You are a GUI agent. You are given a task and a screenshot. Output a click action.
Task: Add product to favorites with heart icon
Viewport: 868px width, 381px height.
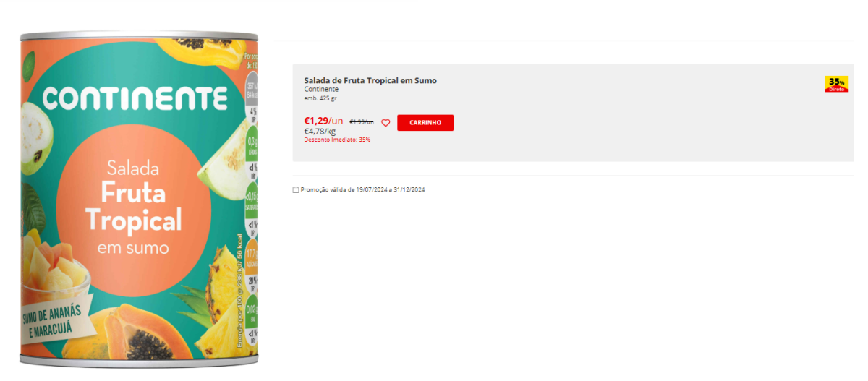coord(386,123)
